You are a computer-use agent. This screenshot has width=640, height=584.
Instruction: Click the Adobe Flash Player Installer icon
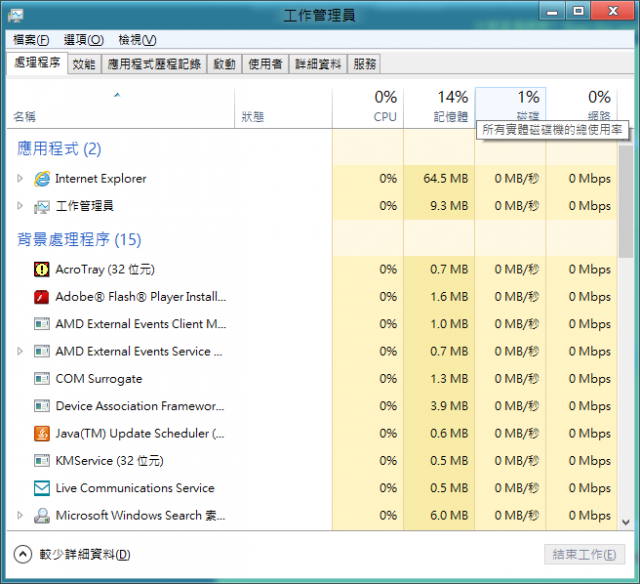(42, 297)
